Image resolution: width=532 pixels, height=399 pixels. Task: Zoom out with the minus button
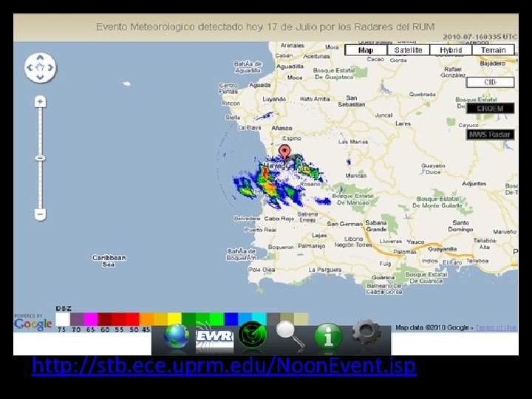[x=40, y=214]
